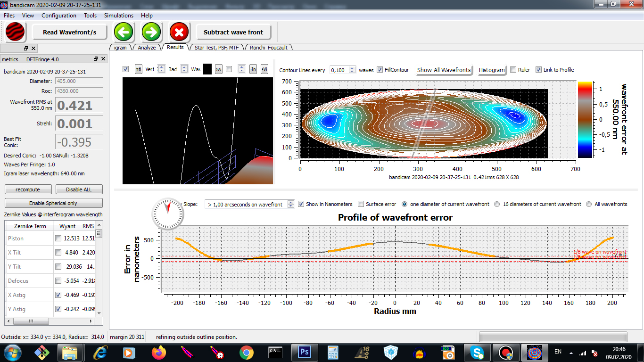Uncheck X Astig Zernike term

coord(58,295)
